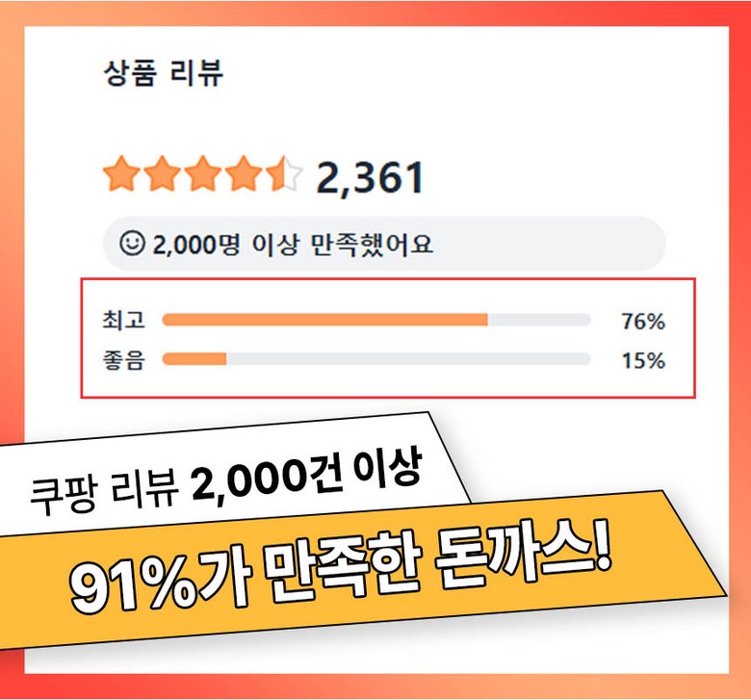The height and width of the screenshot is (700, 751).
Task: Click the second orange rating star
Action: (x=163, y=176)
